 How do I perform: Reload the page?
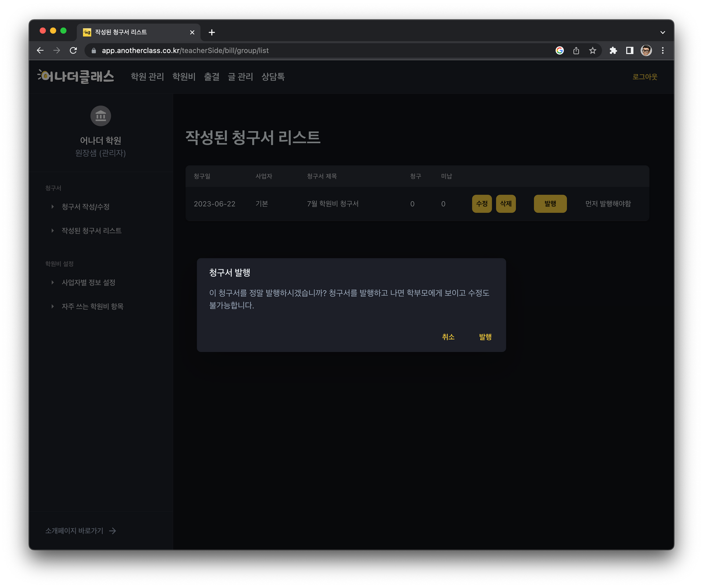[73, 51]
